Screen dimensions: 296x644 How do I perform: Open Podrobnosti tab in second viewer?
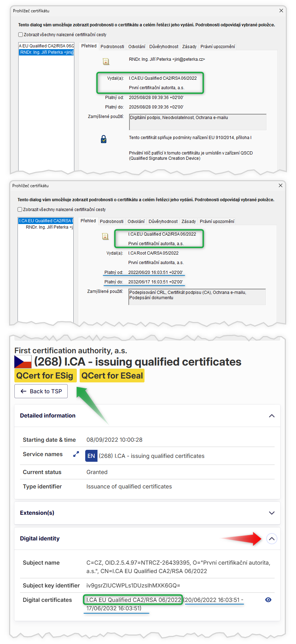[x=112, y=222]
